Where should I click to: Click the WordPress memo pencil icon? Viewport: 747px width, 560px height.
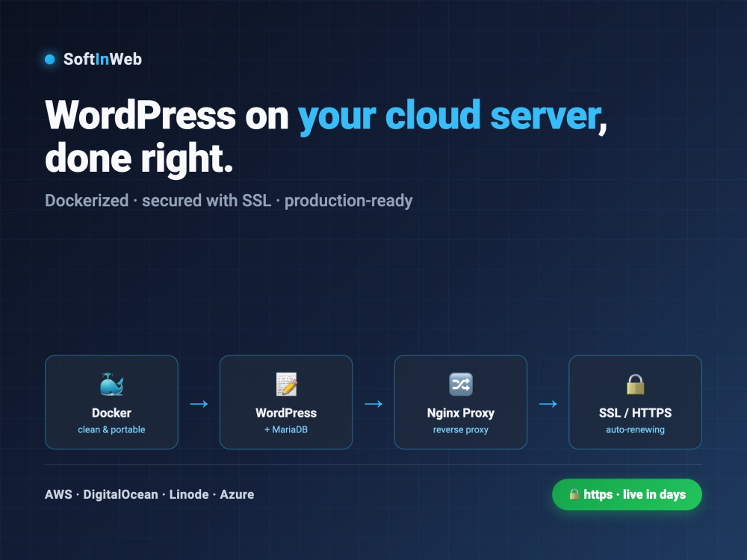[x=286, y=385]
